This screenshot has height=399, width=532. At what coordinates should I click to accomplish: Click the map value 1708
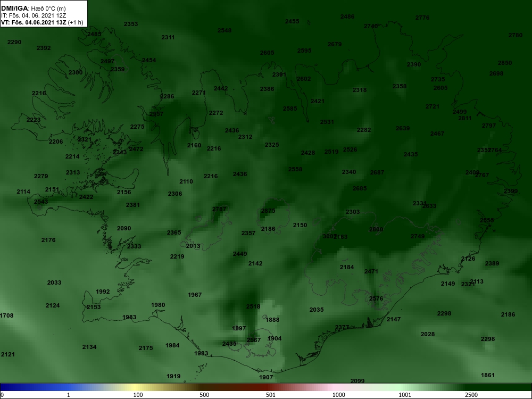(x=7, y=315)
